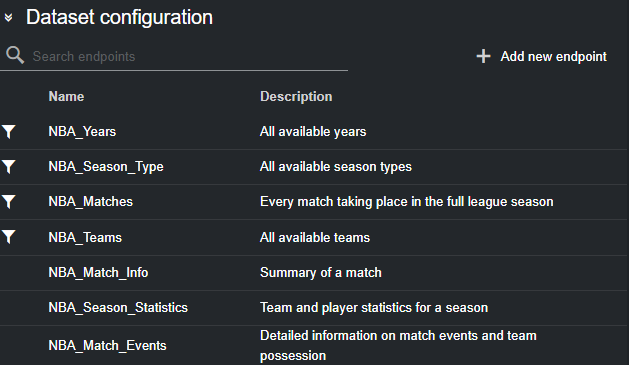Click the 'Summary of a match' description
629x365 pixels.
tap(321, 273)
